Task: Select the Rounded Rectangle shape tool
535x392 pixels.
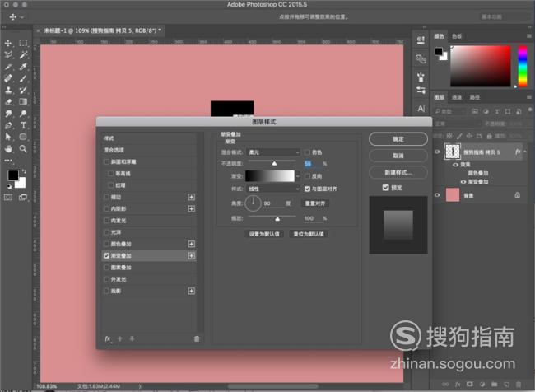Action: coord(23,137)
